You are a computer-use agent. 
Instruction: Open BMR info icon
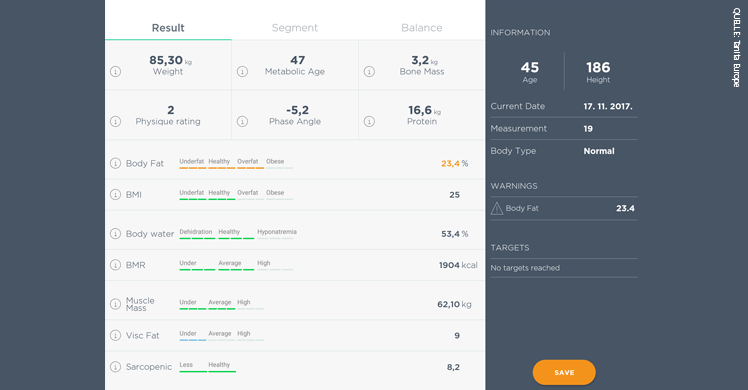pyautogui.click(x=115, y=265)
